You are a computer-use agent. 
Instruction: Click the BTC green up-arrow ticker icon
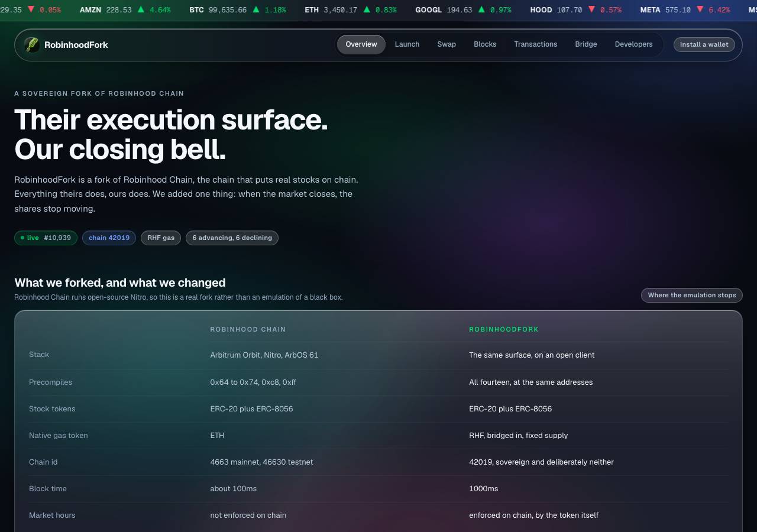click(x=256, y=9)
